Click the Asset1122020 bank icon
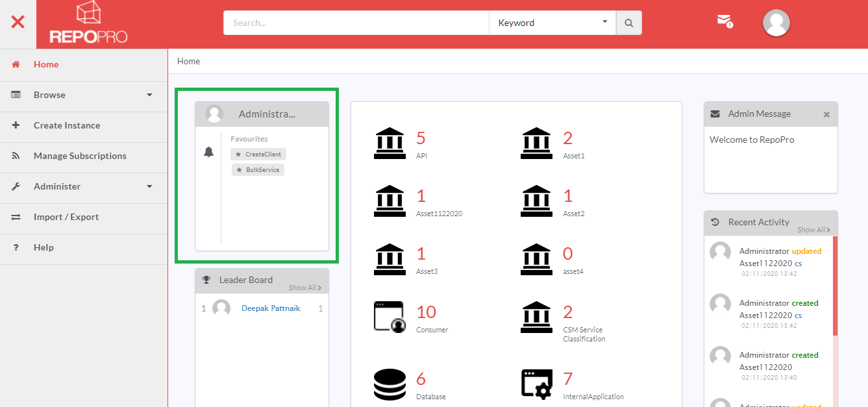 click(390, 201)
